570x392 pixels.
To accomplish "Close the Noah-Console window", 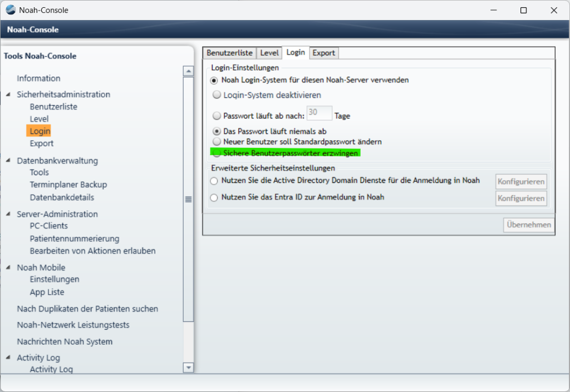I will click(554, 10).
